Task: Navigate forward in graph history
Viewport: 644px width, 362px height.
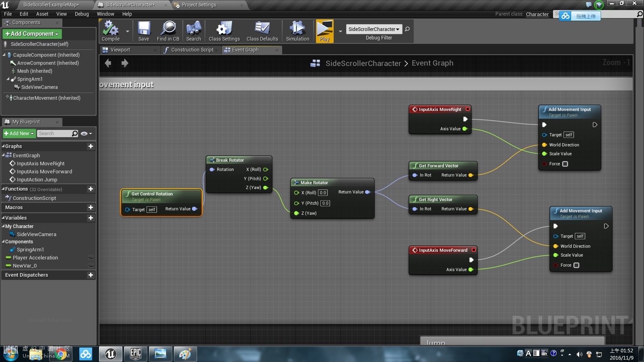Action: [125, 63]
